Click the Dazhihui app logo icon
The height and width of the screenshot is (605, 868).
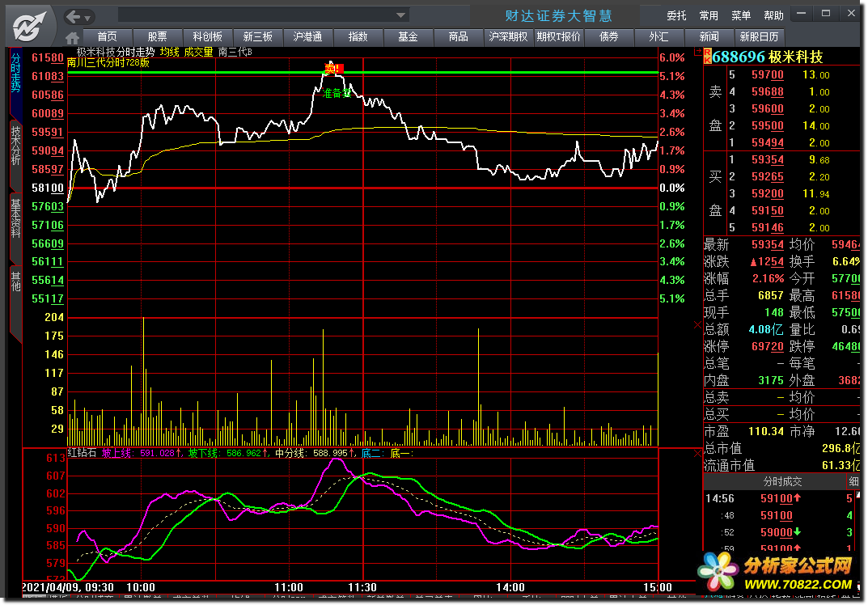[x=29, y=26]
